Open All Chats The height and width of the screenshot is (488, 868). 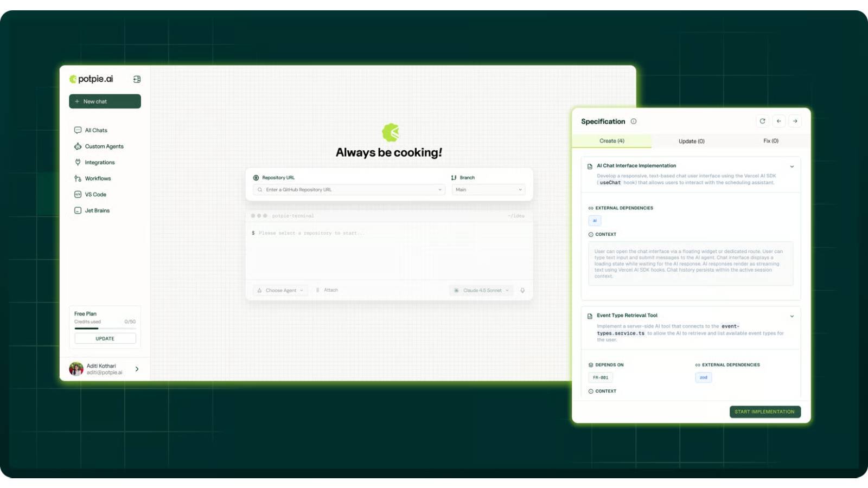pos(96,130)
